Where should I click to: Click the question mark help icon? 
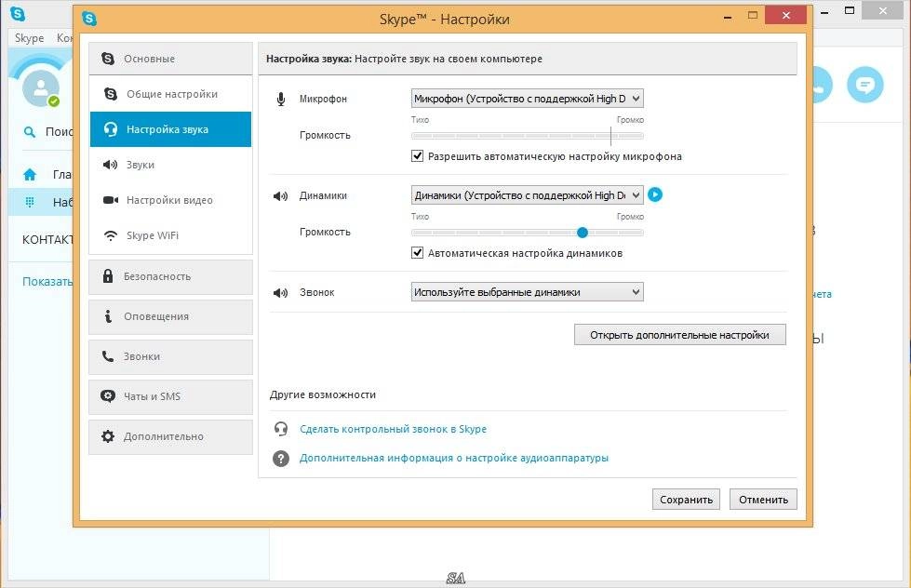pos(281,459)
